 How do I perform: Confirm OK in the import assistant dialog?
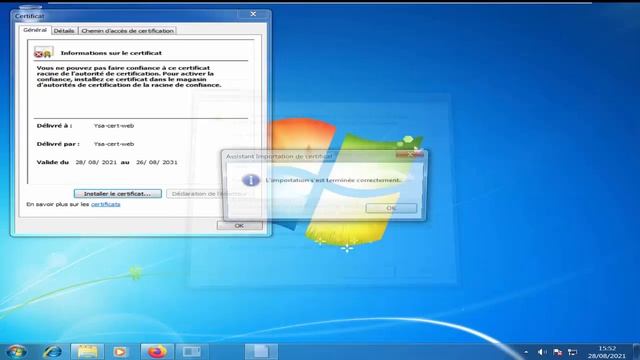(x=391, y=208)
